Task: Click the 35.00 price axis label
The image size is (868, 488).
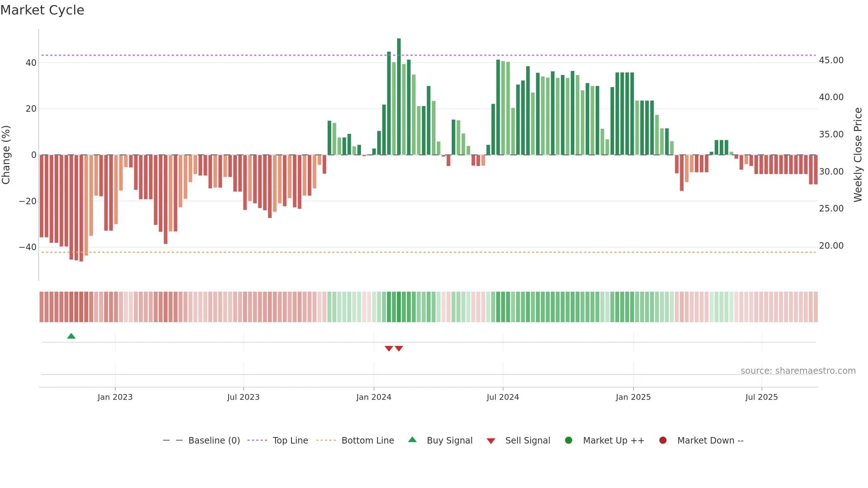Action: [831, 134]
